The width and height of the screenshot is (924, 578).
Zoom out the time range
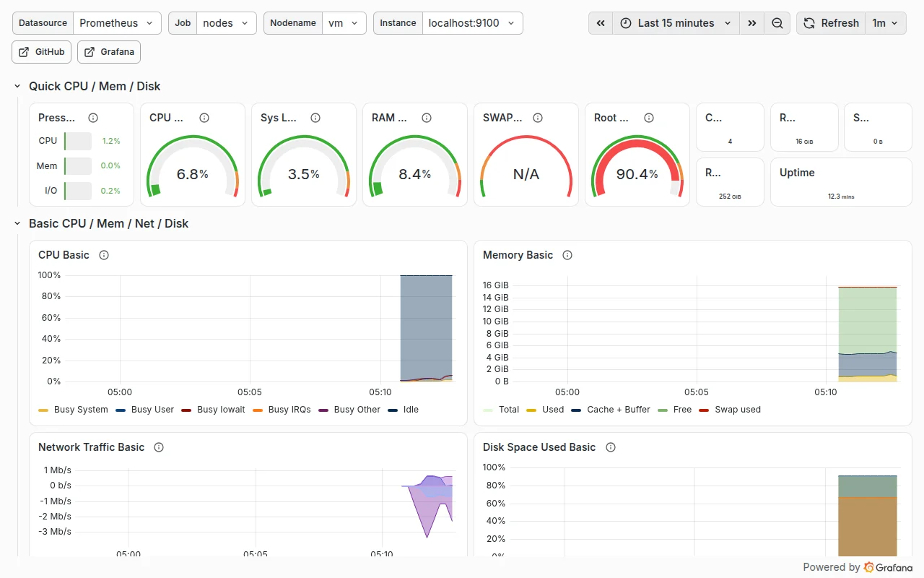coord(777,23)
